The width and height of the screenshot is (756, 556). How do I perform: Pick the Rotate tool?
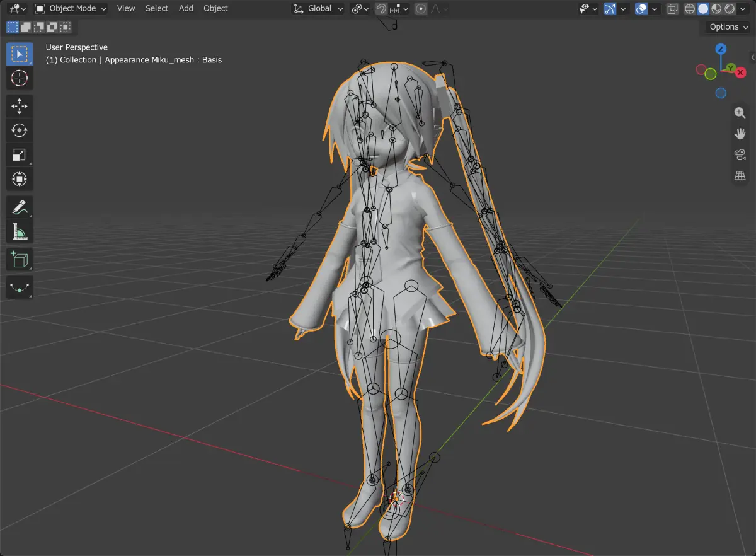coord(20,130)
